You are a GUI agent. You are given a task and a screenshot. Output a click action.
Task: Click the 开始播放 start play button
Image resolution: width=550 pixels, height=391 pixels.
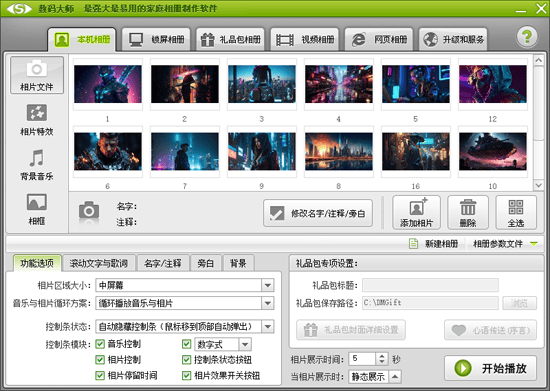(490, 368)
